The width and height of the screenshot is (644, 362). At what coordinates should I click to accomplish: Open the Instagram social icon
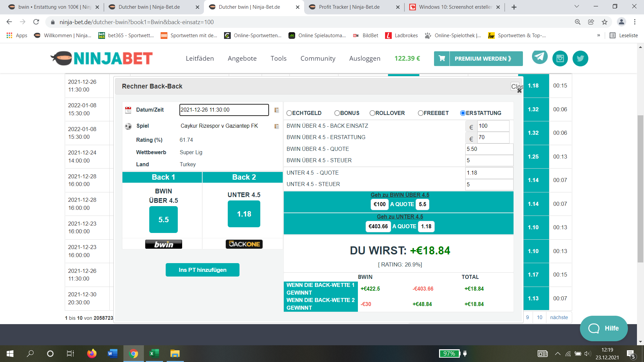tap(560, 58)
